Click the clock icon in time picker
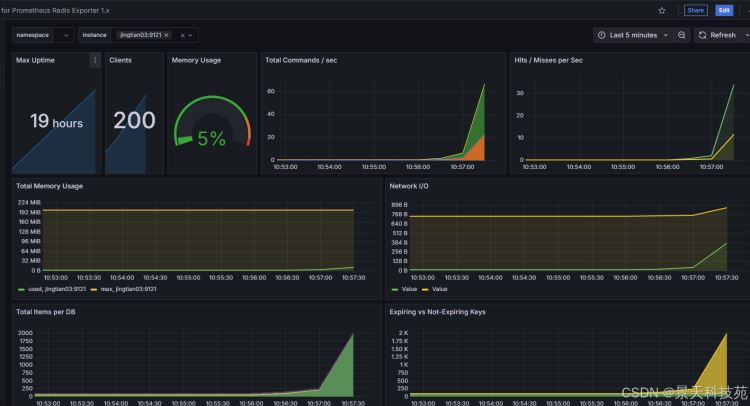 pos(602,35)
